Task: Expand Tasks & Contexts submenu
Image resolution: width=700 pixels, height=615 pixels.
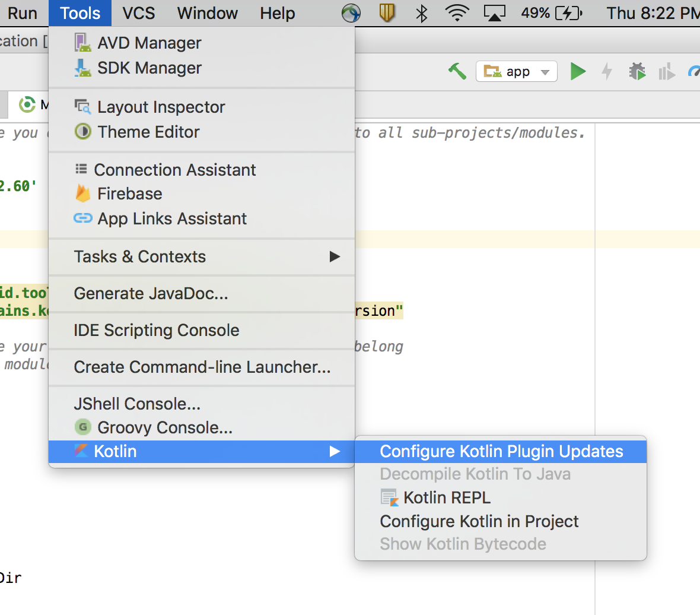Action: point(201,257)
